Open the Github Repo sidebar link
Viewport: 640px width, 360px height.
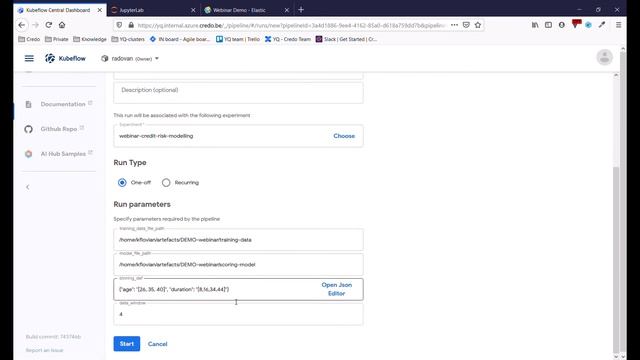click(x=58, y=129)
